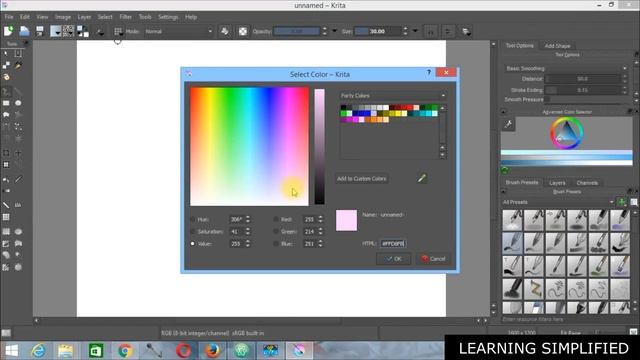Viewport: 640px width, 360px height.
Task: Expand the Size slider options arrow
Action: [415, 31]
